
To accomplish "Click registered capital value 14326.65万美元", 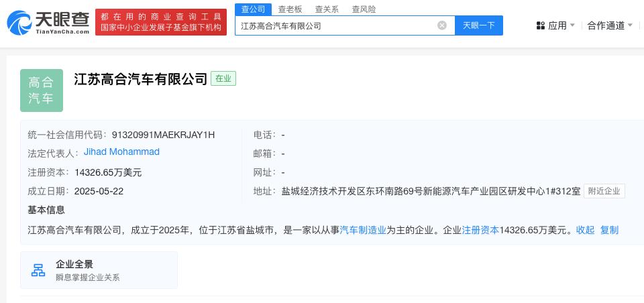I will tap(108, 172).
